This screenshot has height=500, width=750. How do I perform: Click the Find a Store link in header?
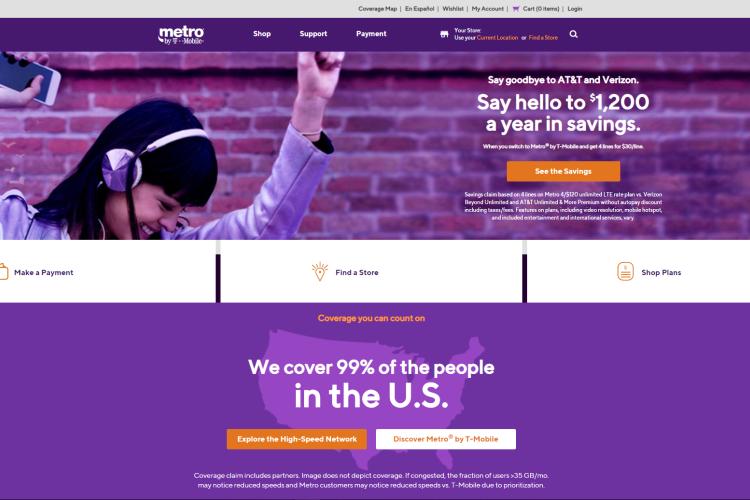(543, 38)
